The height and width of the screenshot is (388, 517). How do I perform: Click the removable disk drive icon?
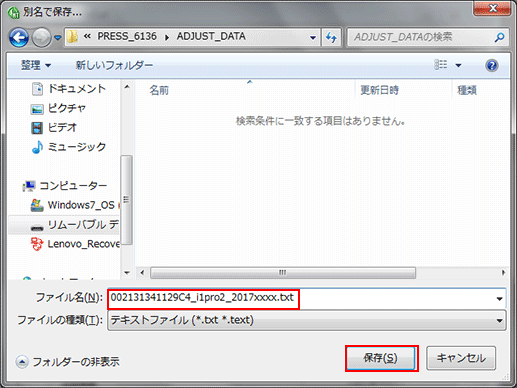37,228
